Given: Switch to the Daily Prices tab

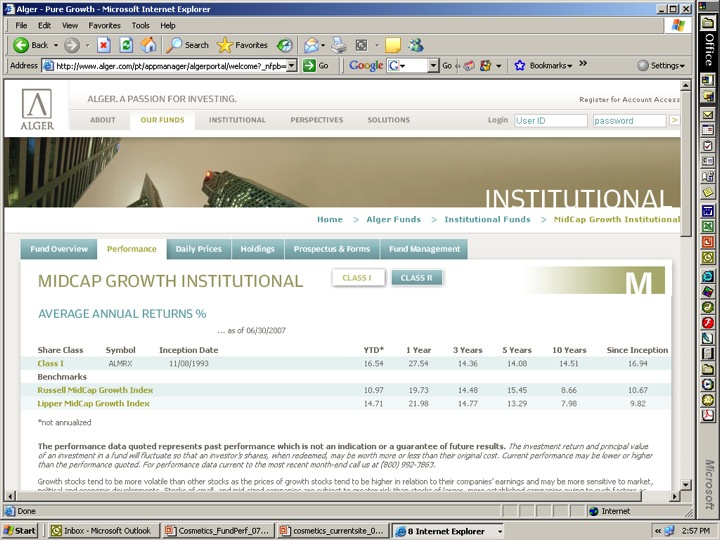Looking at the screenshot, I should click(198, 249).
